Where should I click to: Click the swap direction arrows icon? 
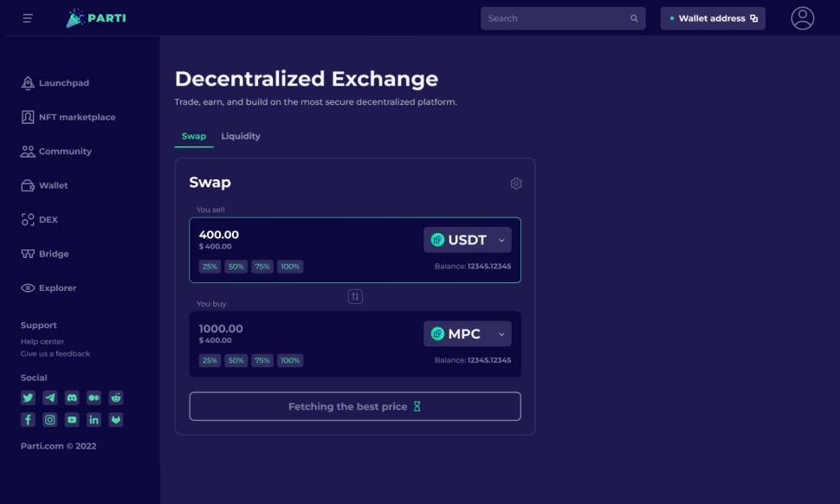click(x=355, y=296)
